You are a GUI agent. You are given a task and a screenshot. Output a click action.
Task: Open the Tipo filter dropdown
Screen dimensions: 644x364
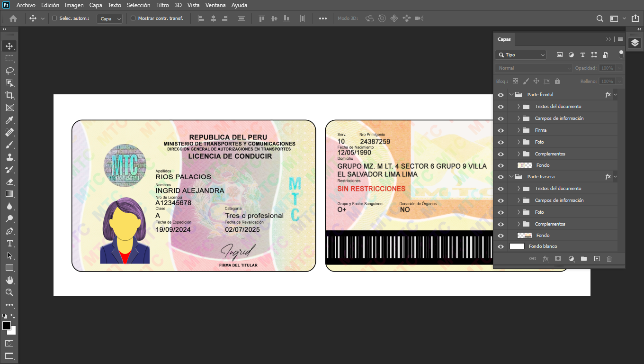521,55
